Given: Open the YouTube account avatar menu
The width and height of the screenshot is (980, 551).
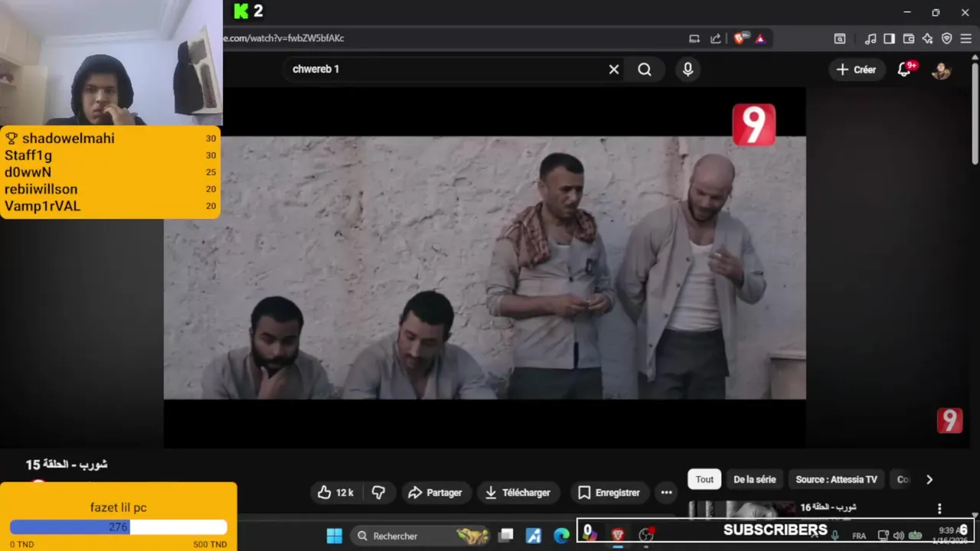Looking at the screenshot, I should coord(941,70).
